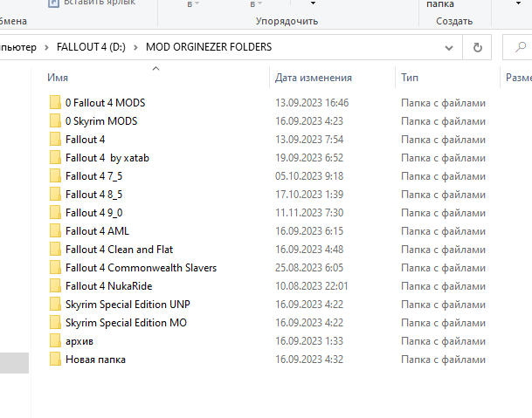Viewport: 532px width, 418px height.
Task: Navigate to FALLOUT 4 (D:) breadcrumb
Action: (91, 47)
